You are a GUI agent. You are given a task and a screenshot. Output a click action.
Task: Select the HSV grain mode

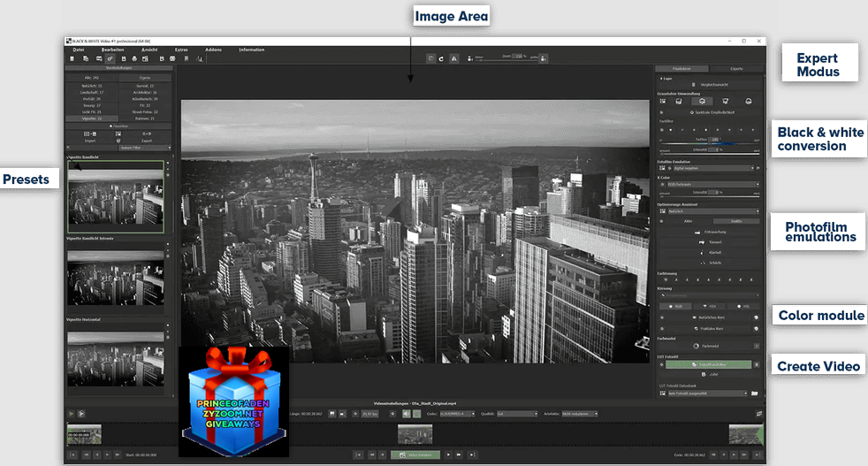709,307
